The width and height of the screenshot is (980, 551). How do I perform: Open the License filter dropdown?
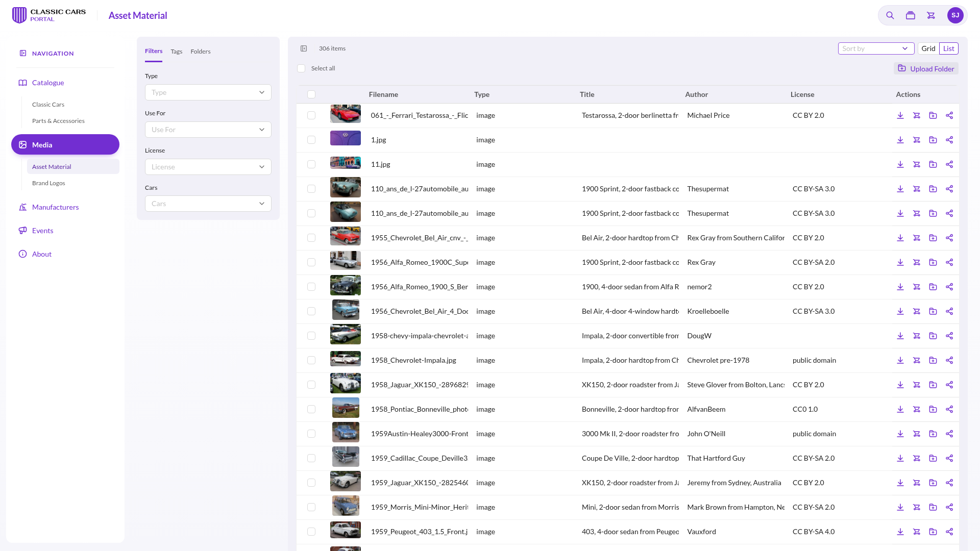(208, 167)
